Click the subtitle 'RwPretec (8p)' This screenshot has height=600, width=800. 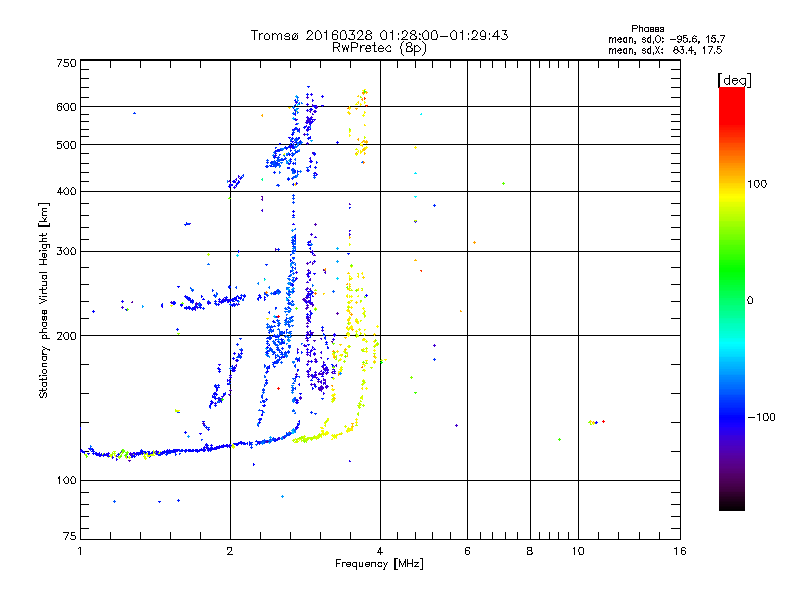click(379, 48)
